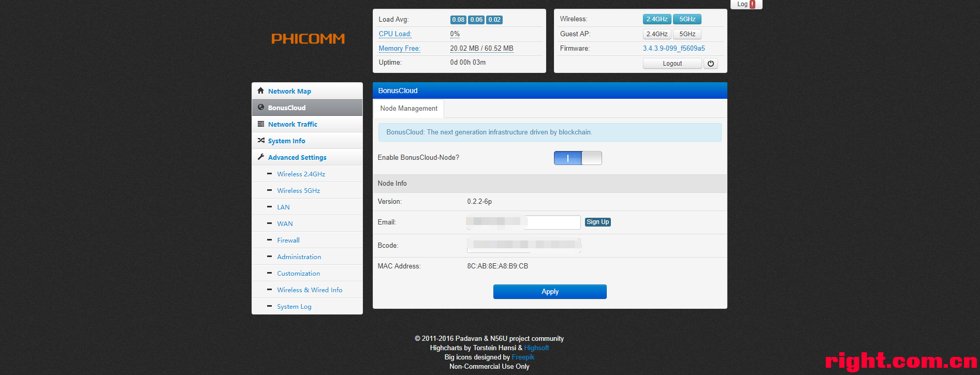This screenshot has height=375, width=980.
Task: Click the red Log alert icon
Action: 753,4
